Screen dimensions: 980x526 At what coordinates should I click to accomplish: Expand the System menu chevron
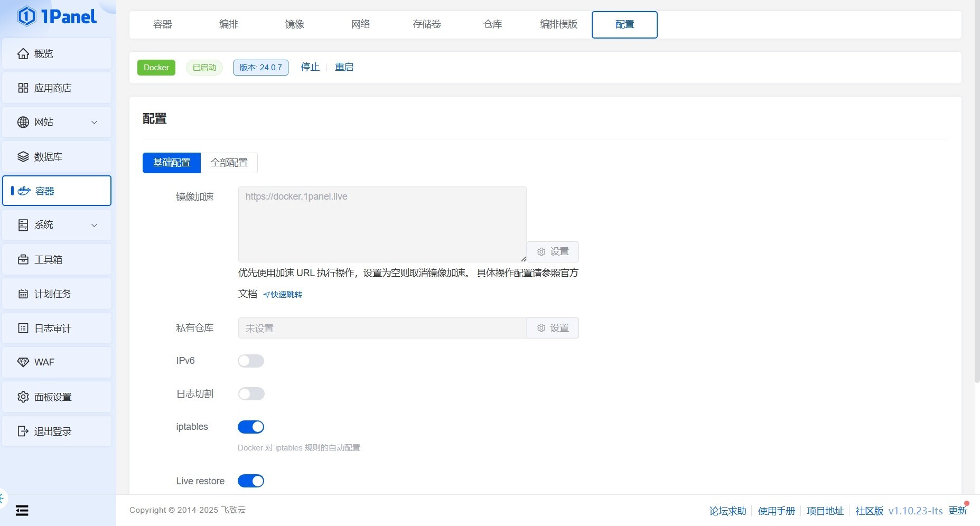pos(95,226)
